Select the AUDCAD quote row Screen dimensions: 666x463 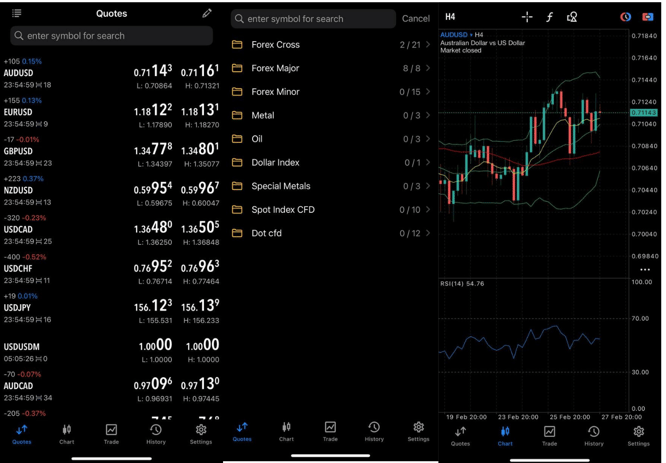[x=111, y=386]
